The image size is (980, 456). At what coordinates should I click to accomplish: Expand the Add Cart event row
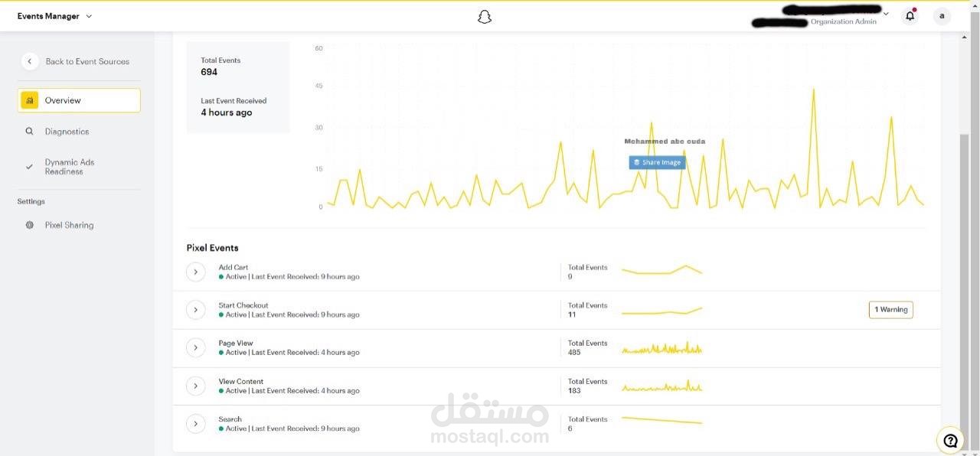click(196, 272)
